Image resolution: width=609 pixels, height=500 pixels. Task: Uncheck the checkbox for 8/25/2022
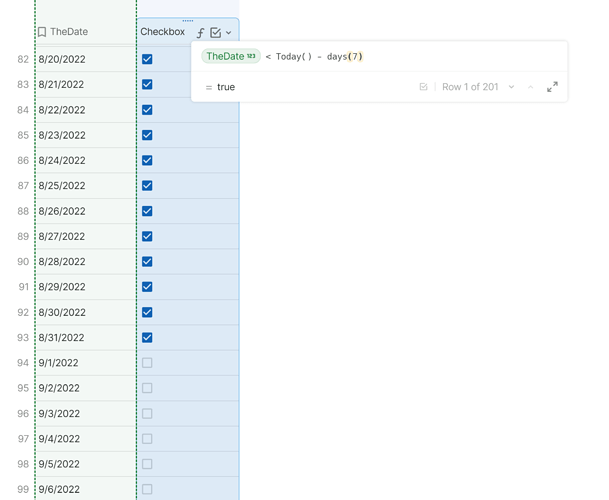147,186
